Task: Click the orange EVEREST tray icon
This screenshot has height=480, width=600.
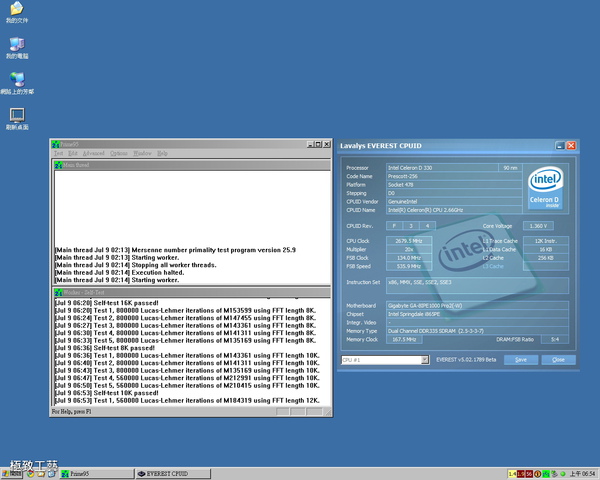Action: pyautogui.click(x=537, y=474)
